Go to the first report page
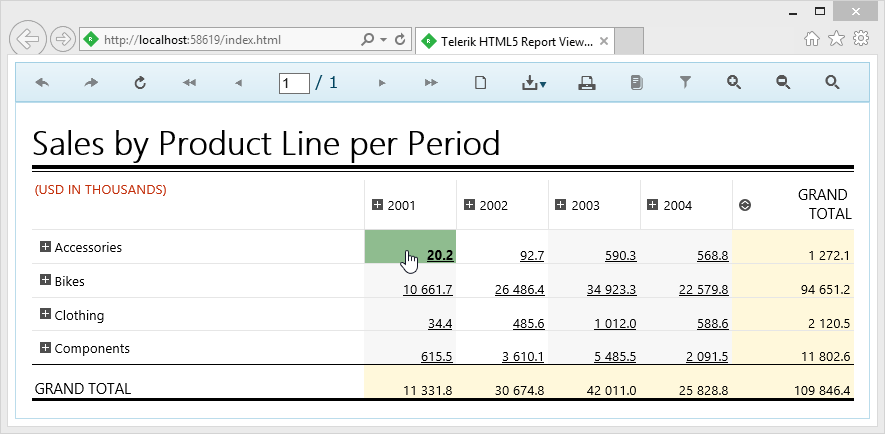This screenshot has width=885, height=434. [x=189, y=83]
